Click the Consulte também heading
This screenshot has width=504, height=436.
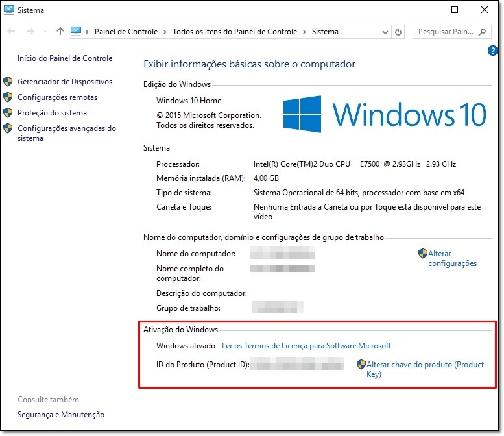point(48,400)
